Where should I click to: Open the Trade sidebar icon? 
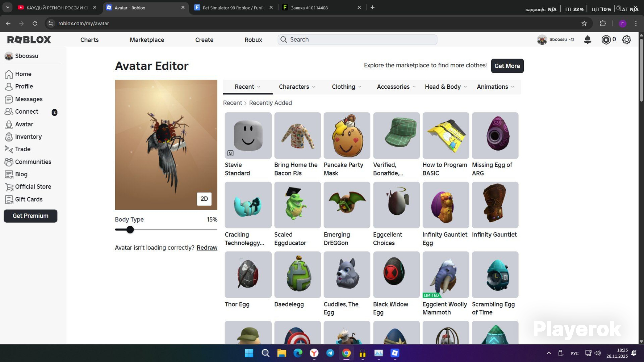tap(9, 149)
